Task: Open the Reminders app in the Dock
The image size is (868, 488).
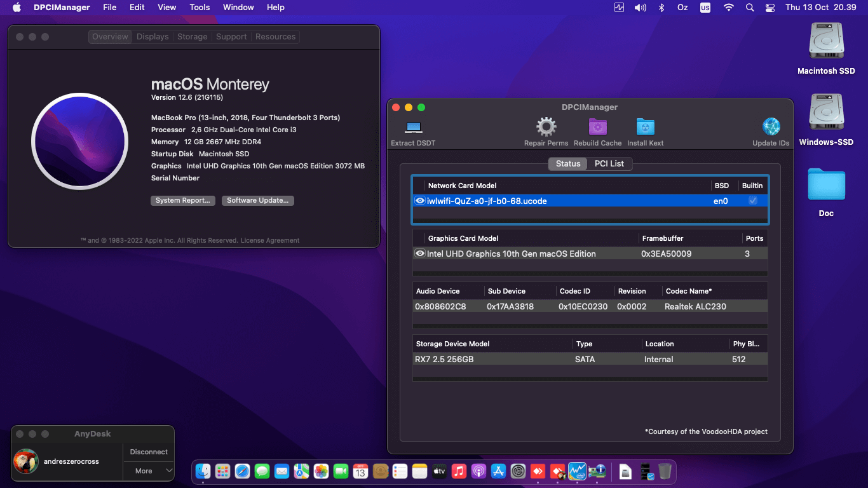Action: click(x=400, y=471)
